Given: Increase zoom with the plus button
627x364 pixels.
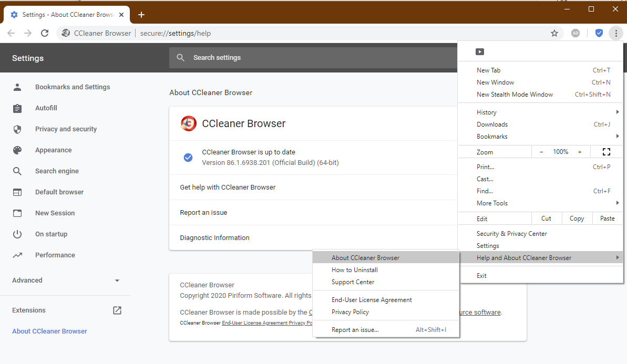Looking at the screenshot, I should click(580, 152).
